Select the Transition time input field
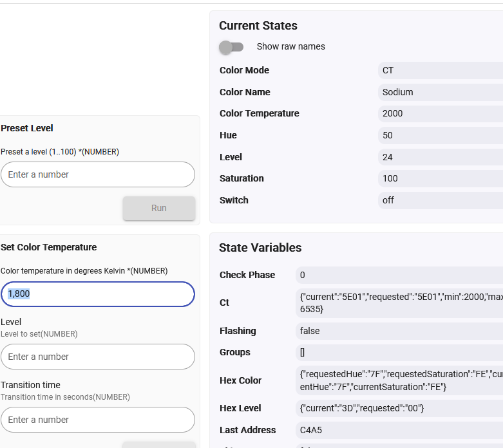503x448 pixels. (x=98, y=420)
